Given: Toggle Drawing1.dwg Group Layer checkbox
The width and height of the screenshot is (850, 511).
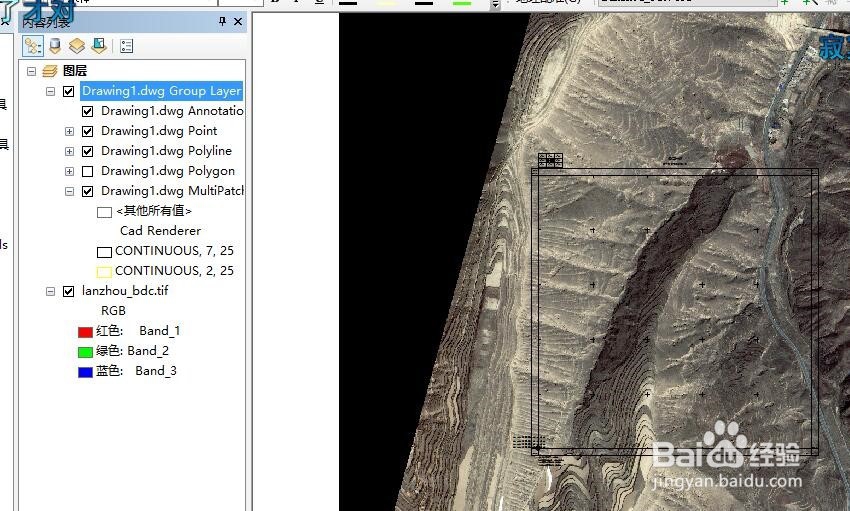Looking at the screenshot, I should click(x=68, y=91).
